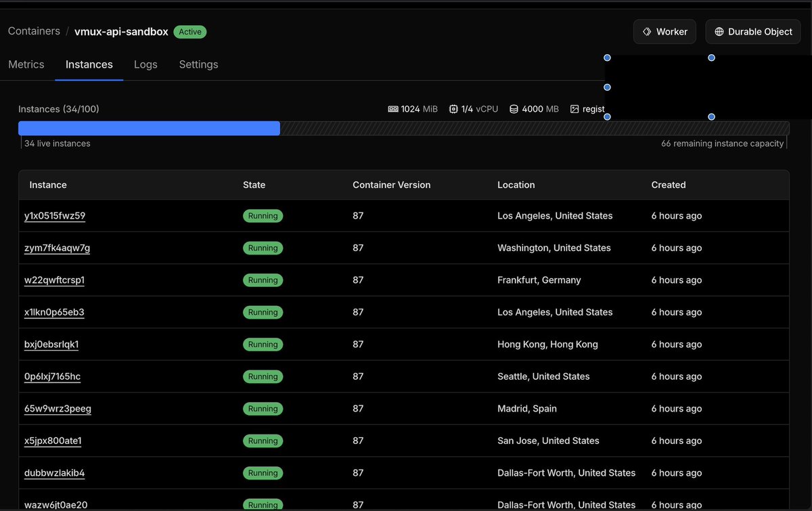This screenshot has height=511, width=812.
Task: Open the Settings tab
Action: click(x=198, y=64)
